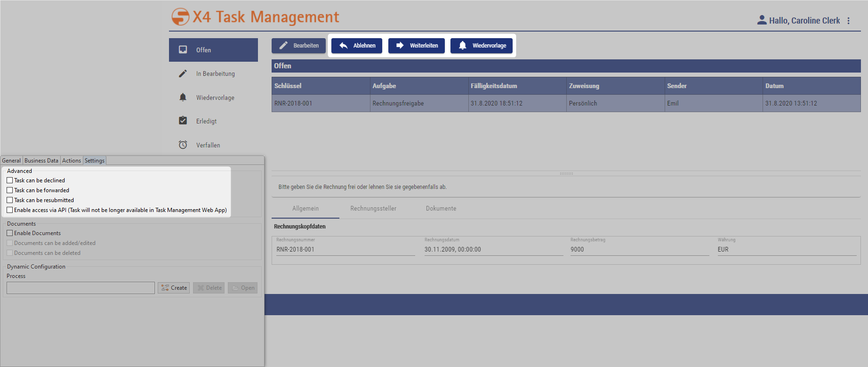Click the Caroline Clerk user profile icon

point(762,20)
